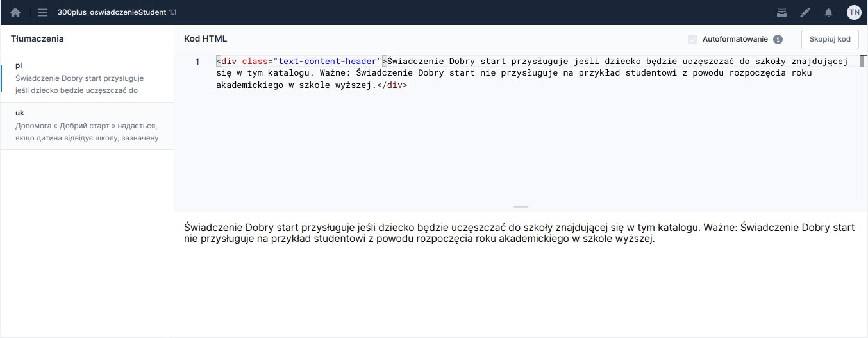Select the pl translation entry

tap(87, 78)
